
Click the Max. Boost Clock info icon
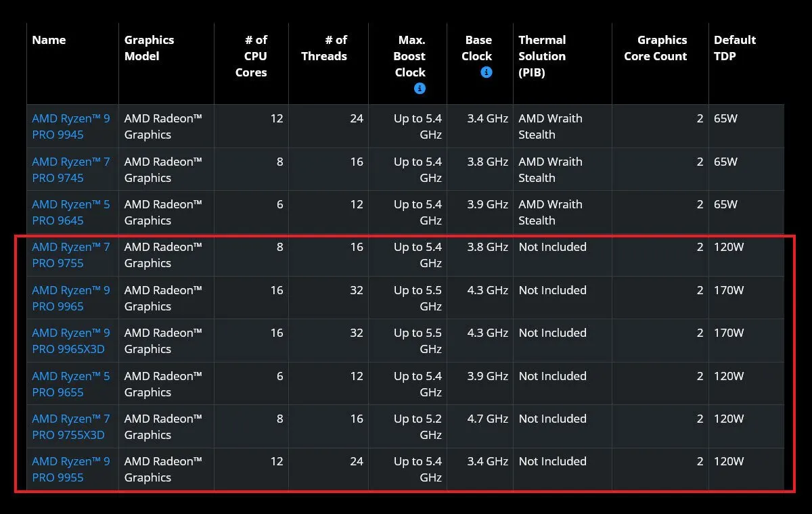point(420,89)
